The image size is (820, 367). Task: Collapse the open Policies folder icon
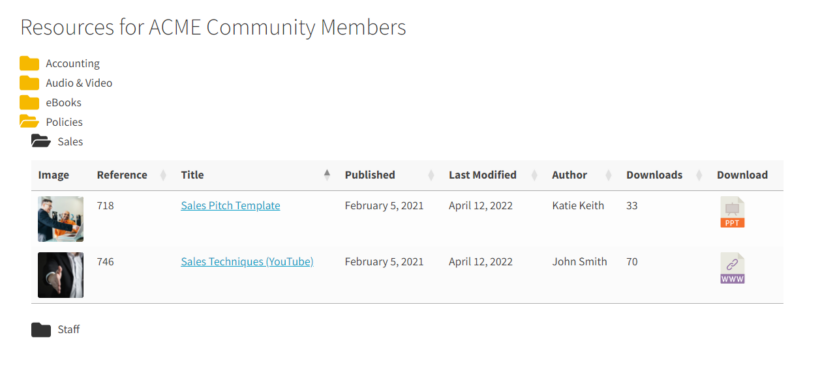pyautogui.click(x=29, y=122)
